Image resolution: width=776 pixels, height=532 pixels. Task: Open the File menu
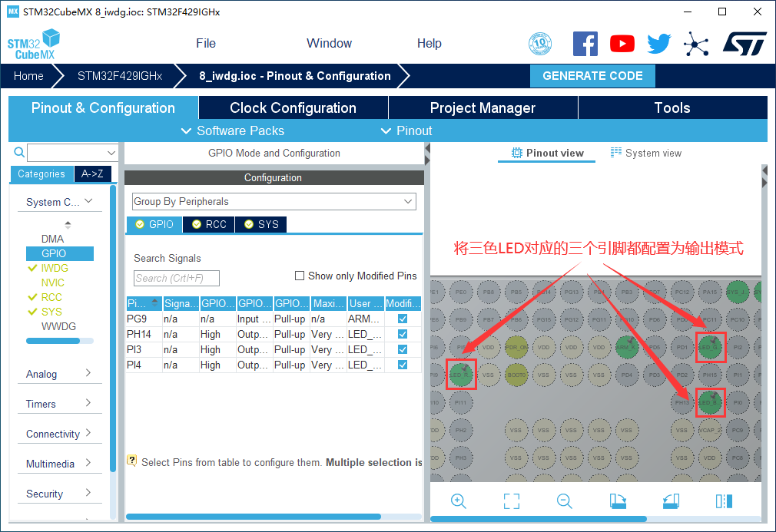206,44
